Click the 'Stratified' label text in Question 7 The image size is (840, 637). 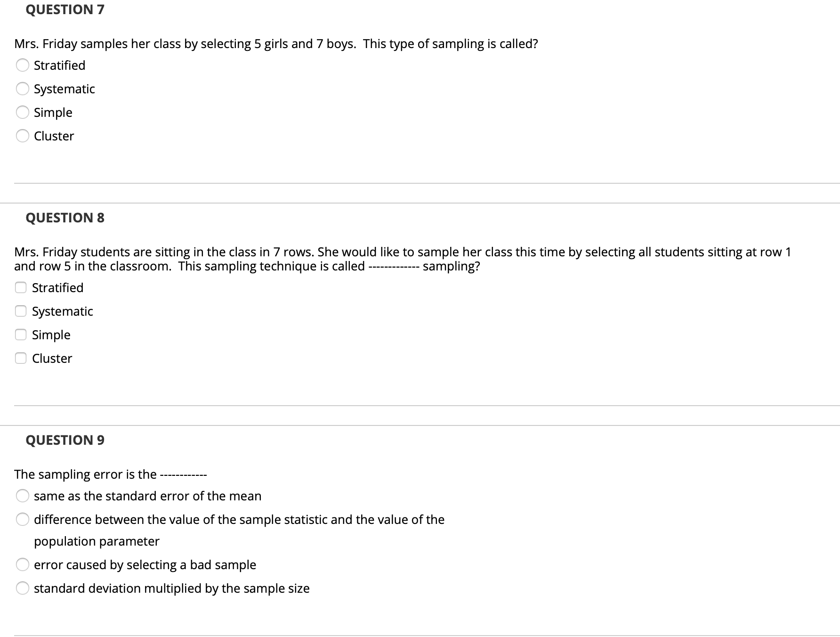[x=60, y=65]
